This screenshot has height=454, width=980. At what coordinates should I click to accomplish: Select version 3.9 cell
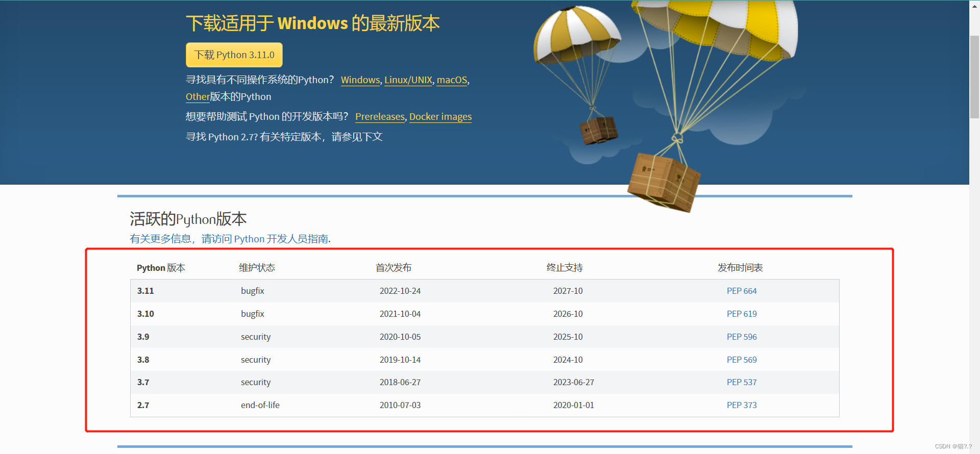click(143, 337)
